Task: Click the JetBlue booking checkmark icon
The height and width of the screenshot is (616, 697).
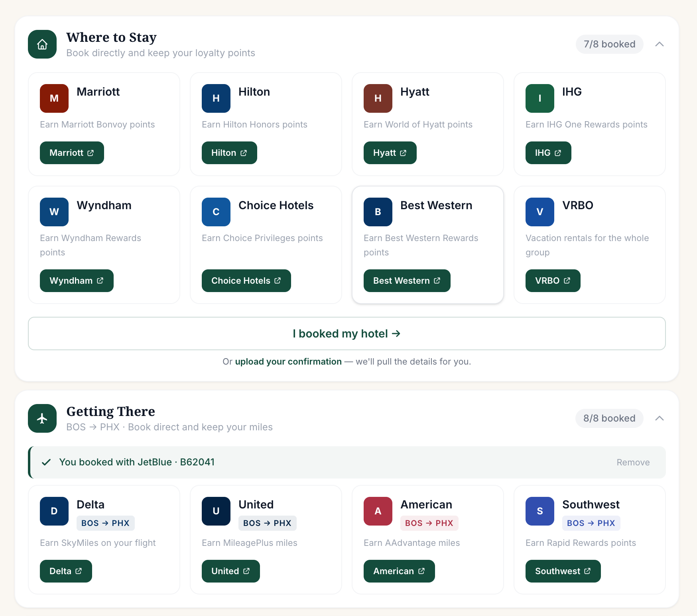Action: click(46, 462)
